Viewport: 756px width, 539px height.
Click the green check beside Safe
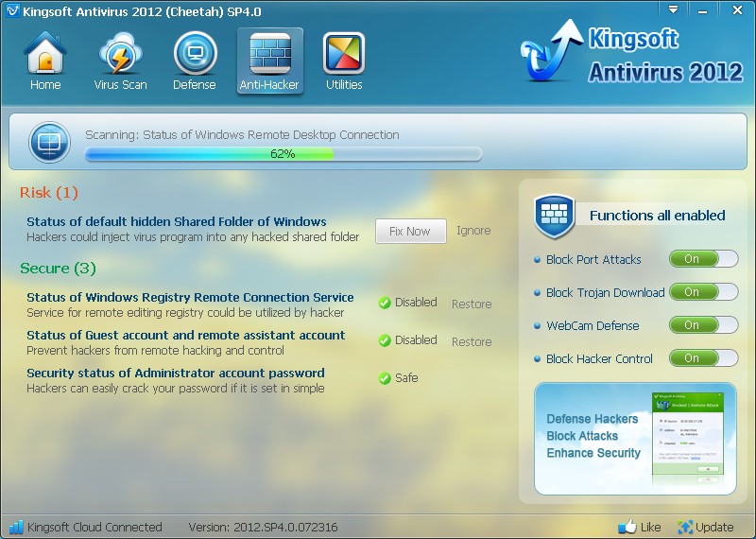[385, 378]
